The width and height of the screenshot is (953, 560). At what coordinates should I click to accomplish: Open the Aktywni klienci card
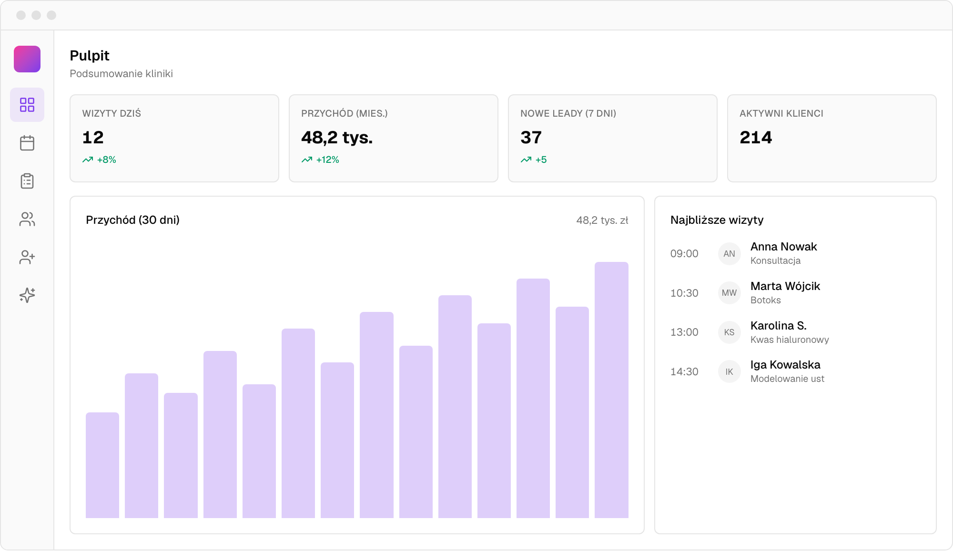click(x=832, y=138)
